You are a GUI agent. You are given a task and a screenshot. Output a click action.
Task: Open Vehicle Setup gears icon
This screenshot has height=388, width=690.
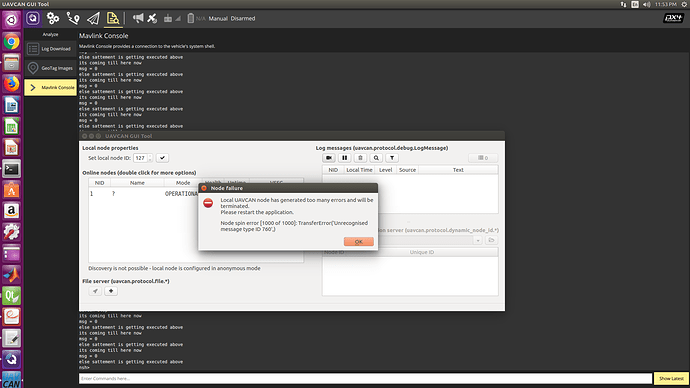(53, 18)
